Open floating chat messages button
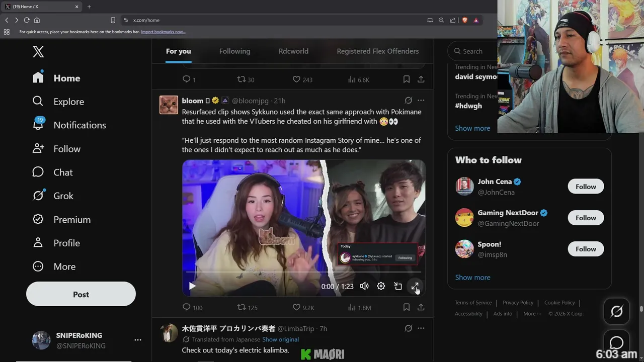Viewport: 644px width, 362px height. [x=616, y=343]
